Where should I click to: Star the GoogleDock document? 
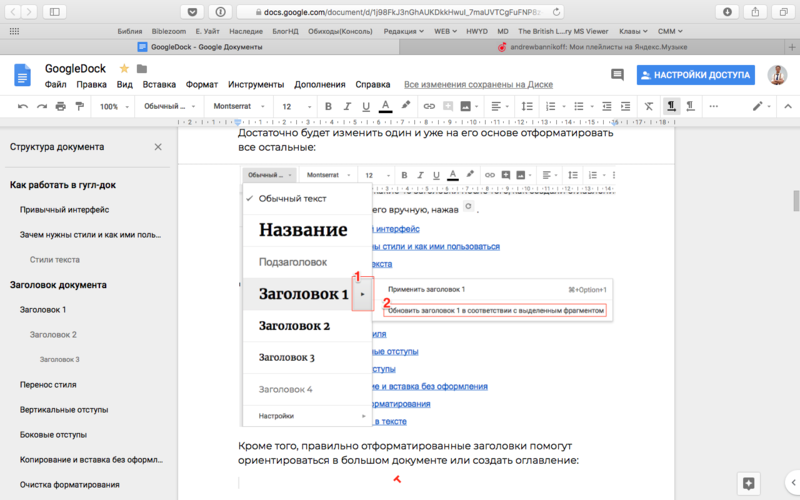coord(124,68)
